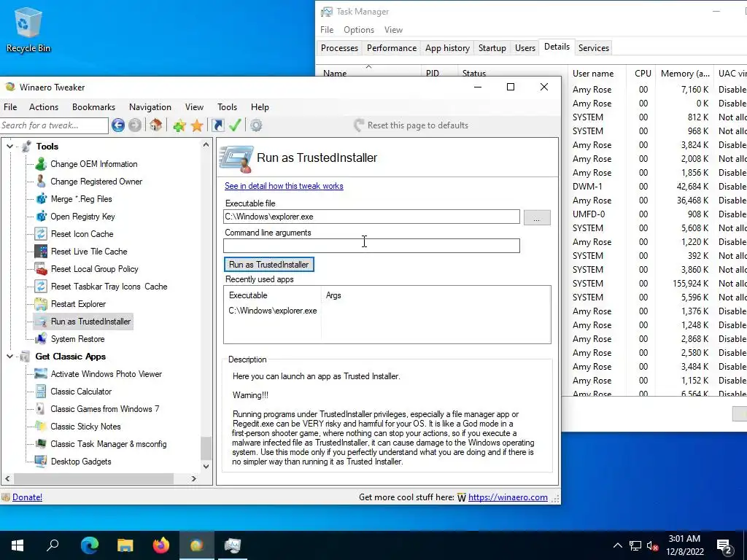Click UMFD-0 user name cell in Task Manager
The image size is (747, 560).
click(589, 214)
